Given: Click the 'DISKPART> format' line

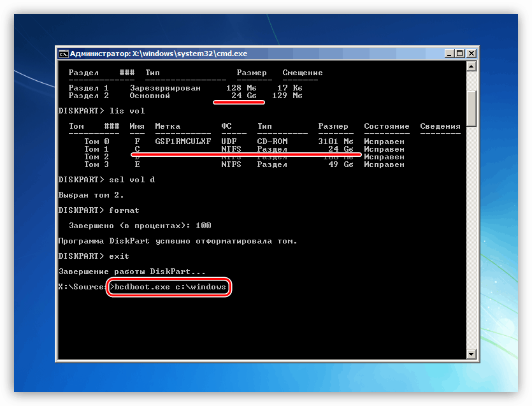Looking at the screenshot, I should tap(99, 210).
